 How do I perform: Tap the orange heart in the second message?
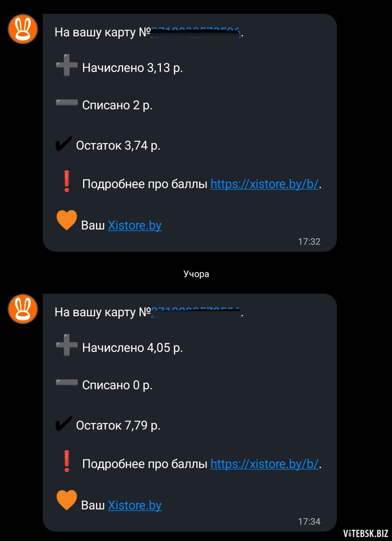coord(67,500)
